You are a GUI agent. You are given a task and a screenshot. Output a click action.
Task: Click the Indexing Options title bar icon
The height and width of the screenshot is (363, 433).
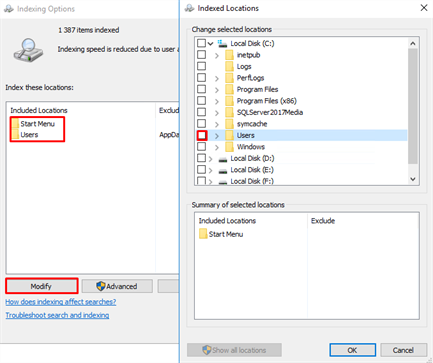tap(8, 9)
